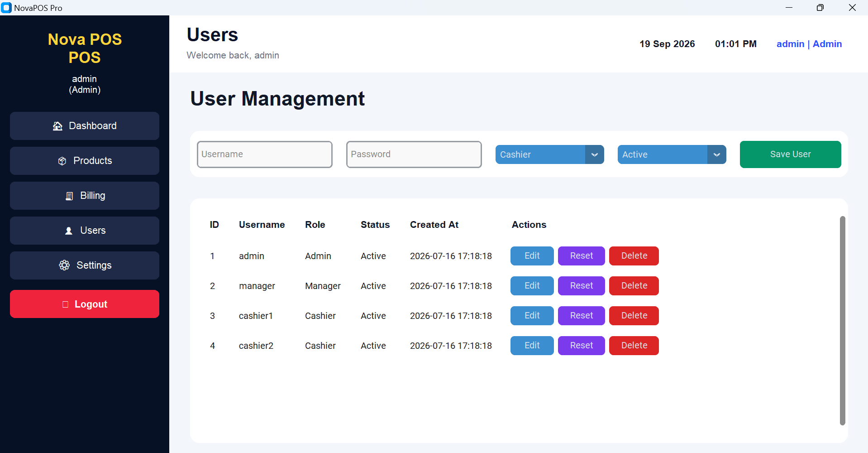Edit the admin user row
The height and width of the screenshot is (453, 868).
point(532,256)
